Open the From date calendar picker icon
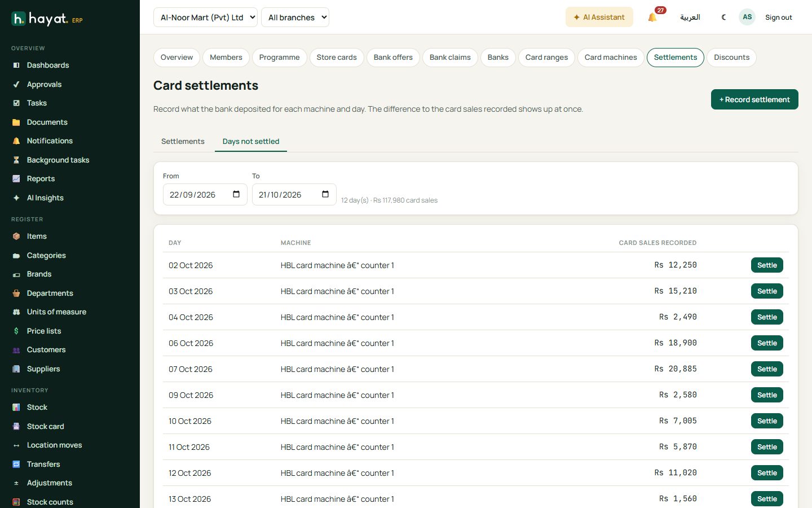Viewport: 812px width, 508px height. click(236, 194)
